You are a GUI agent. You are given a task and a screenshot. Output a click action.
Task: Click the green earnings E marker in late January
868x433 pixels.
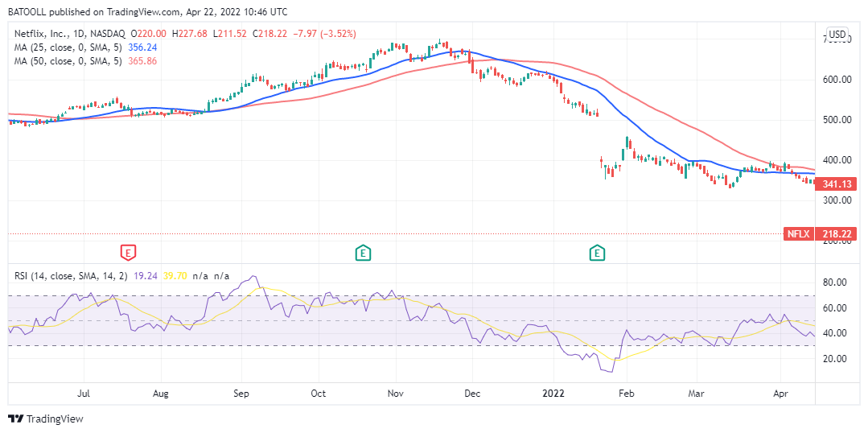[597, 253]
